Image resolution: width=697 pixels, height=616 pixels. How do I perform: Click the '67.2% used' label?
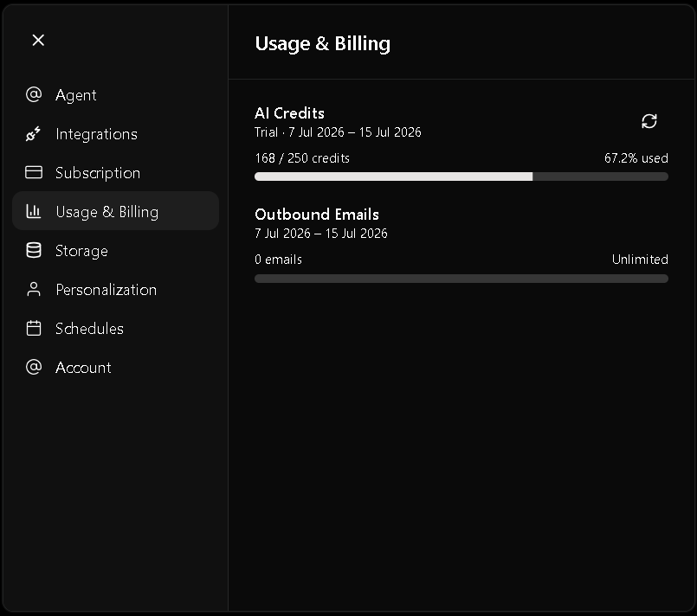636,158
